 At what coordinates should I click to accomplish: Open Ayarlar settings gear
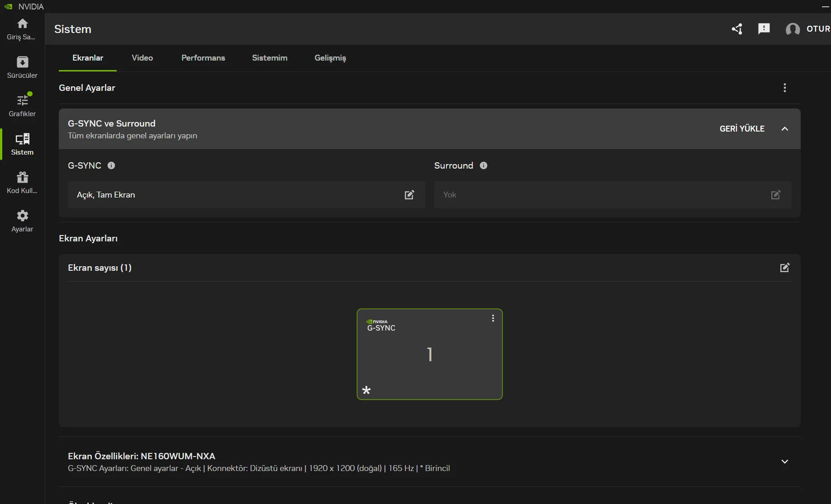(x=22, y=221)
